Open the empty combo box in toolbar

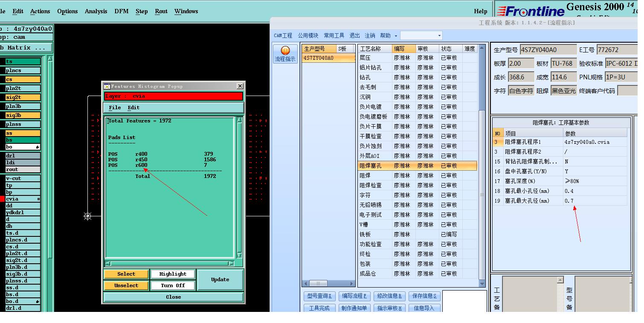coord(421,35)
